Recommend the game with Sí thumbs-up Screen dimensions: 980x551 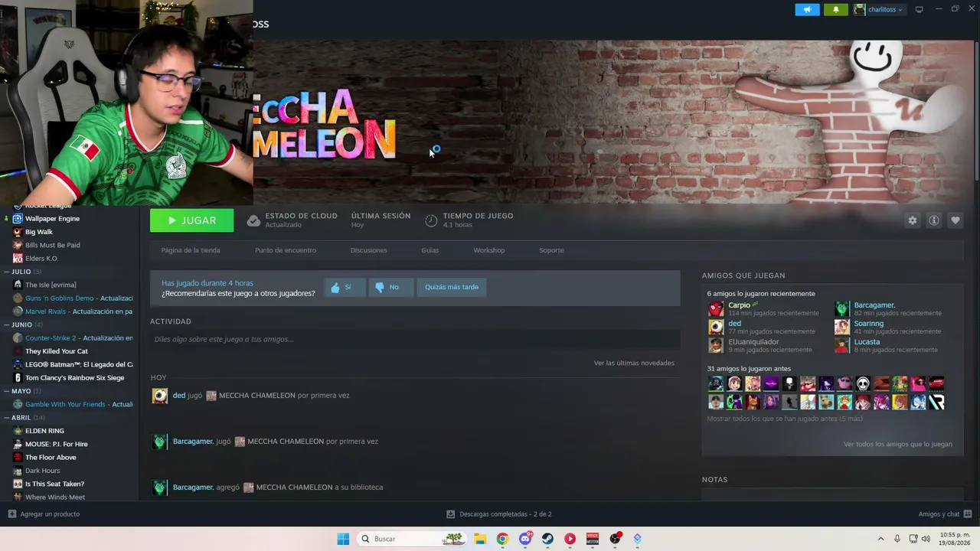(345, 287)
